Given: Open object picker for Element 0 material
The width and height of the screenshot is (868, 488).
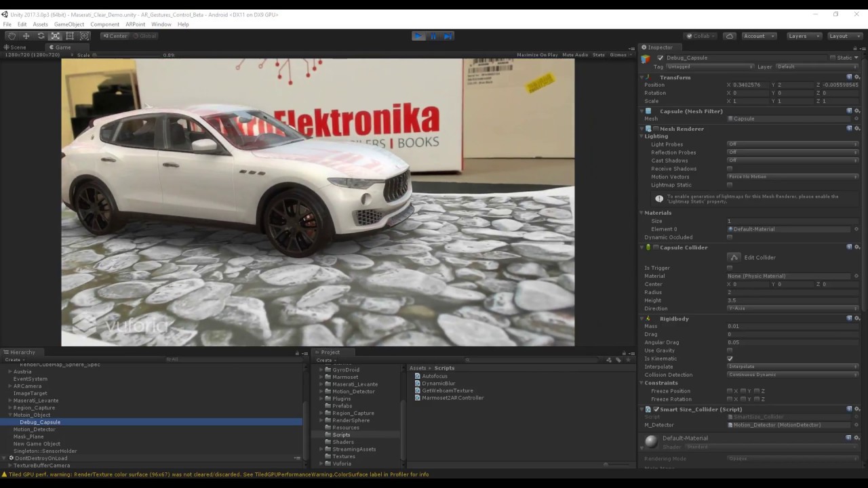Looking at the screenshot, I should click(x=856, y=229).
